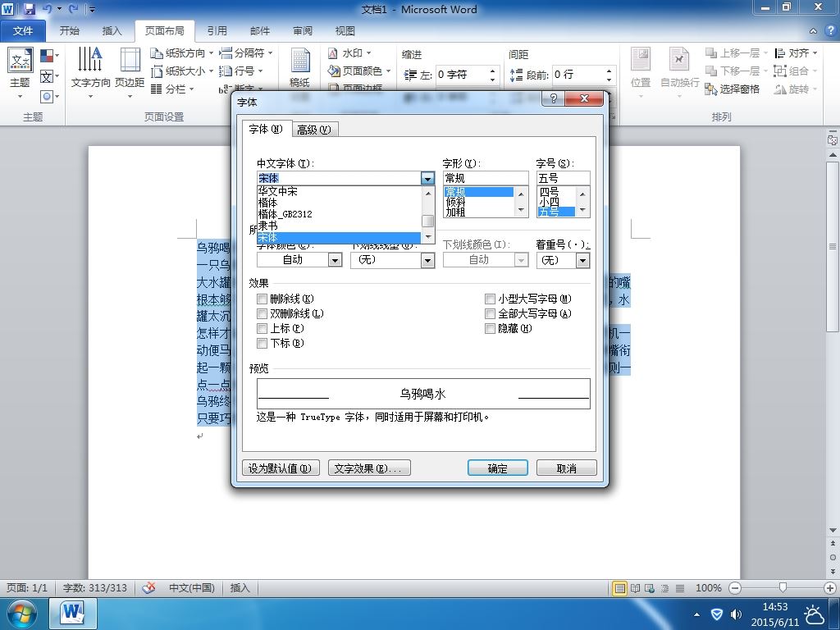Select 倾斜 in the font style list
This screenshot has height=630, width=840.
[x=479, y=202]
